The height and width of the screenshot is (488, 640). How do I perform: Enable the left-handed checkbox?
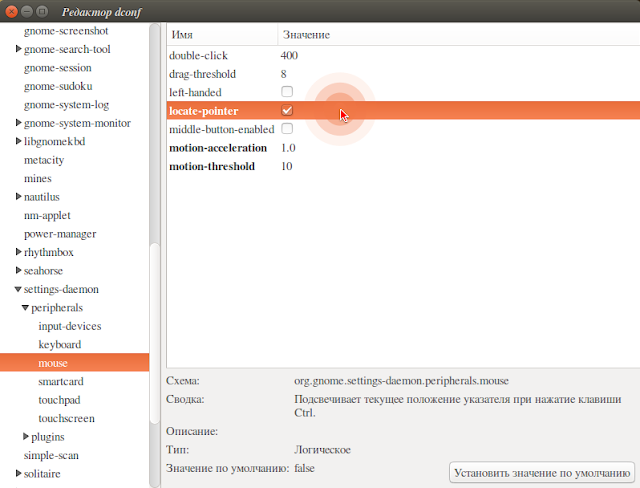tap(287, 91)
